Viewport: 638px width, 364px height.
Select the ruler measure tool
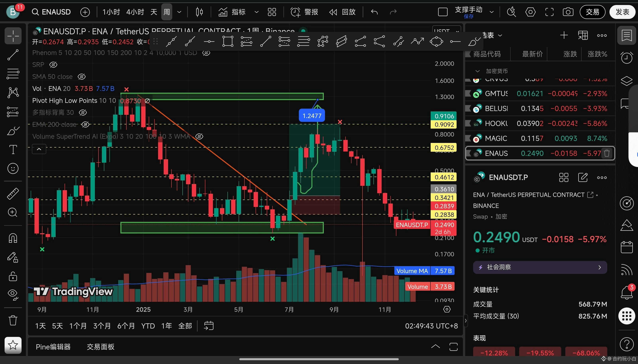tap(13, 194)
